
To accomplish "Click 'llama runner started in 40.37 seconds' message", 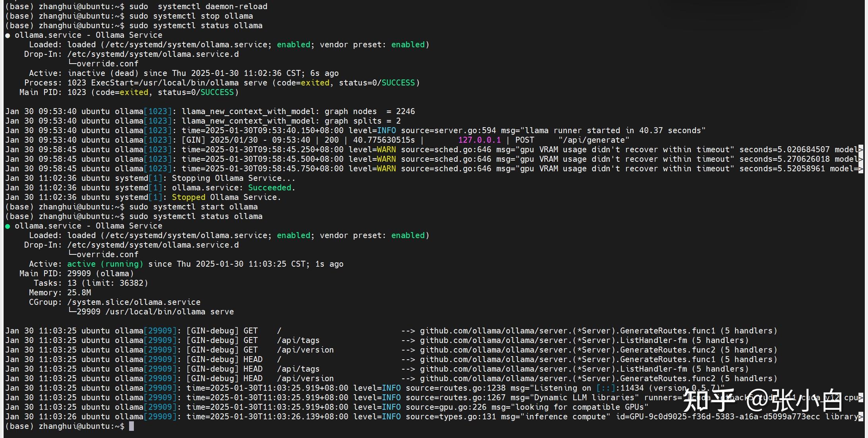I will point(613,130).
